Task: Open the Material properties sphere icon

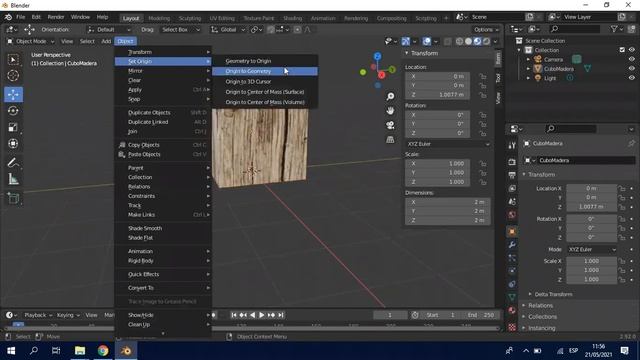Action: (512, 311)
